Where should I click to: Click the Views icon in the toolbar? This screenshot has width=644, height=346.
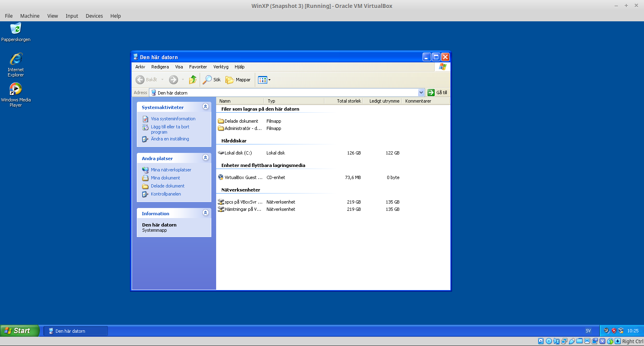point(262,80)
